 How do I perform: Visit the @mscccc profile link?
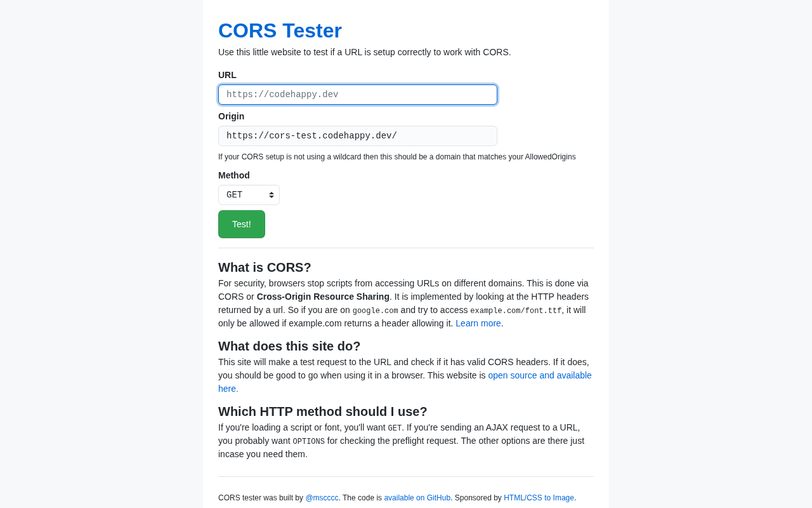coord(322,498)
